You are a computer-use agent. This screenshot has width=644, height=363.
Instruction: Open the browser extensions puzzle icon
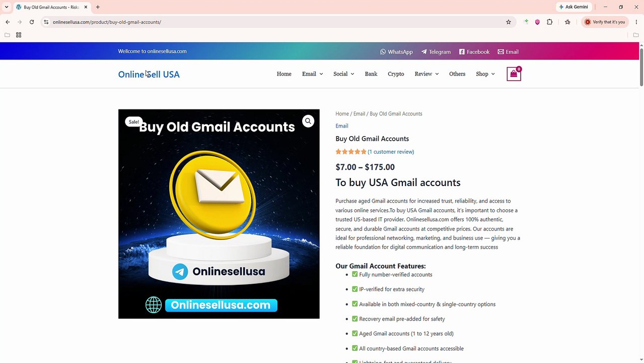549,22
